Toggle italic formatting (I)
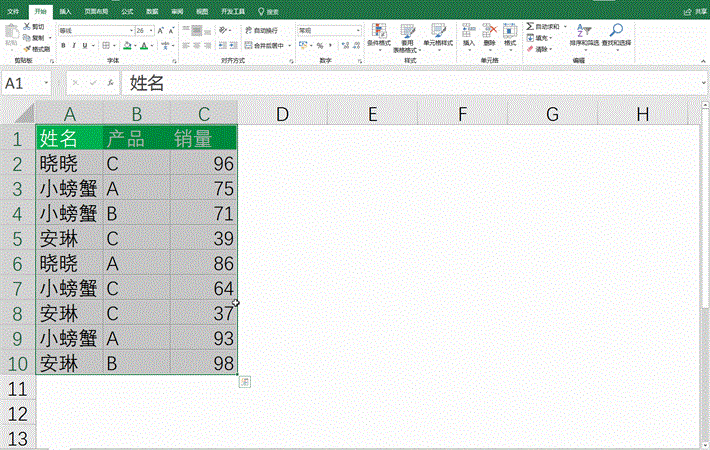This screenshot has width=710, height=450. pyautogui.click(x=75, y=45)
